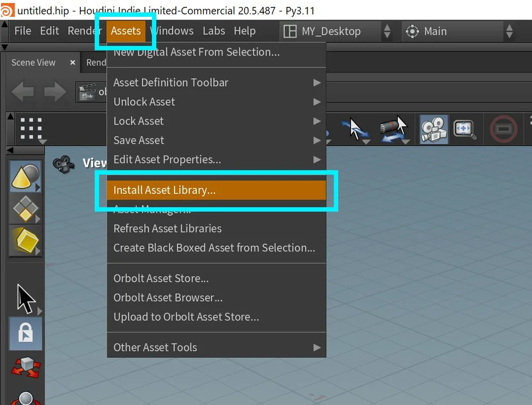Close the open Assets menu
Viewport: 532px width, 405px height.
126,31
